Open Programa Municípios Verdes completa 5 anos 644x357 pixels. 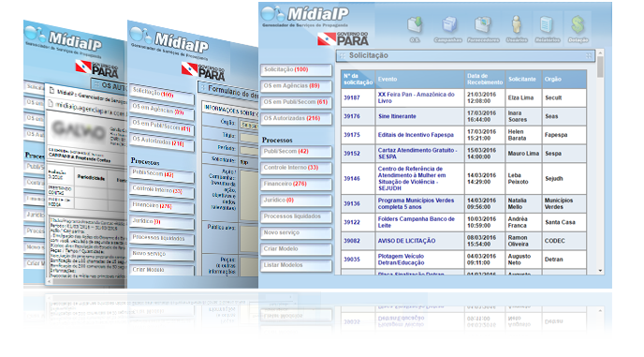tap(416, 203)
